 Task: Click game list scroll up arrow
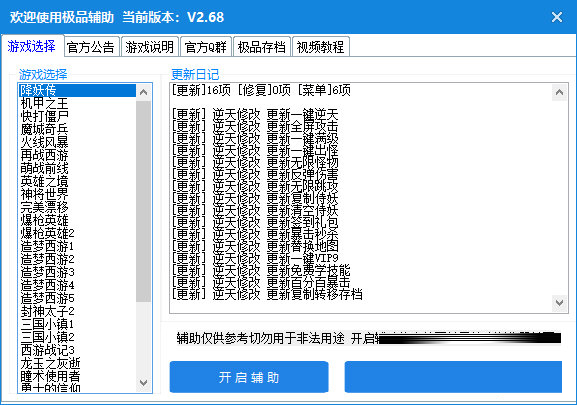pos(144,92)
